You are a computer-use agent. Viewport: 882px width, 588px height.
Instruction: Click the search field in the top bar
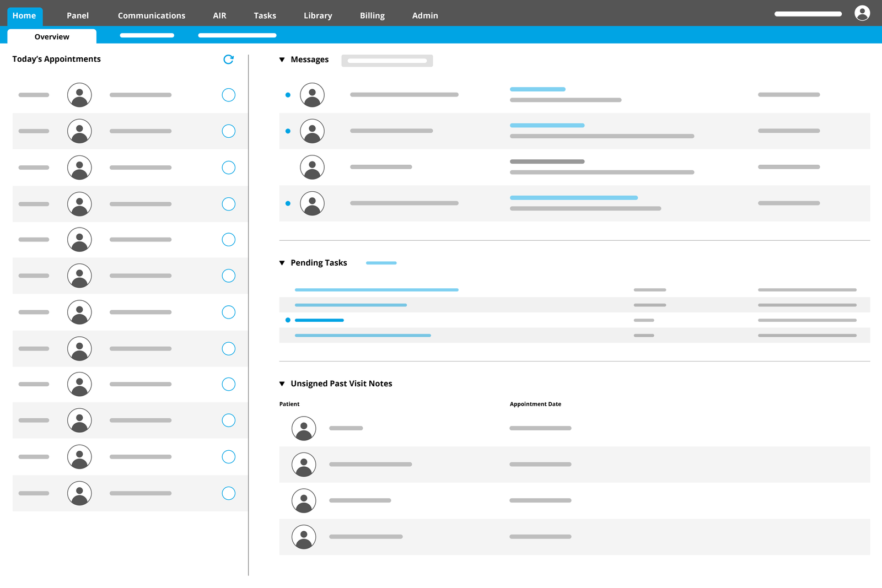click(x=808, y=13)
